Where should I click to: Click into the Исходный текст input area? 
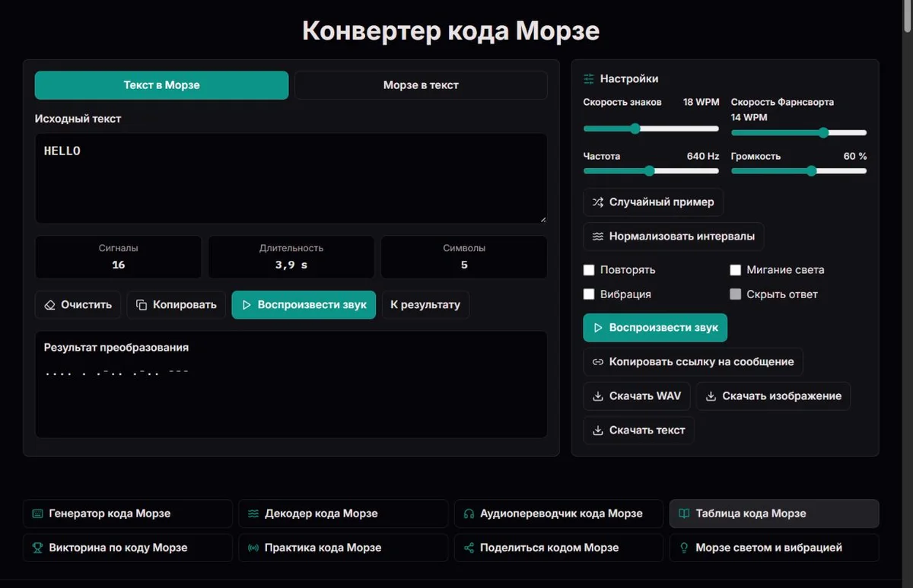[291, 179]
